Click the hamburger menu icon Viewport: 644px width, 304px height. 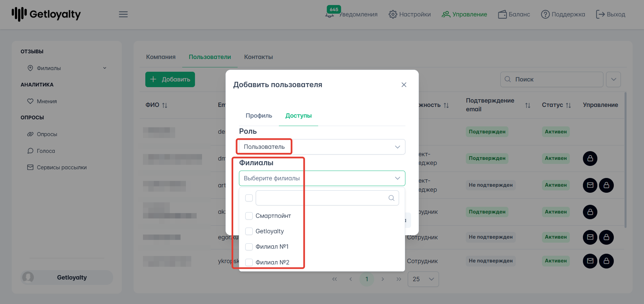click(123, 14)
